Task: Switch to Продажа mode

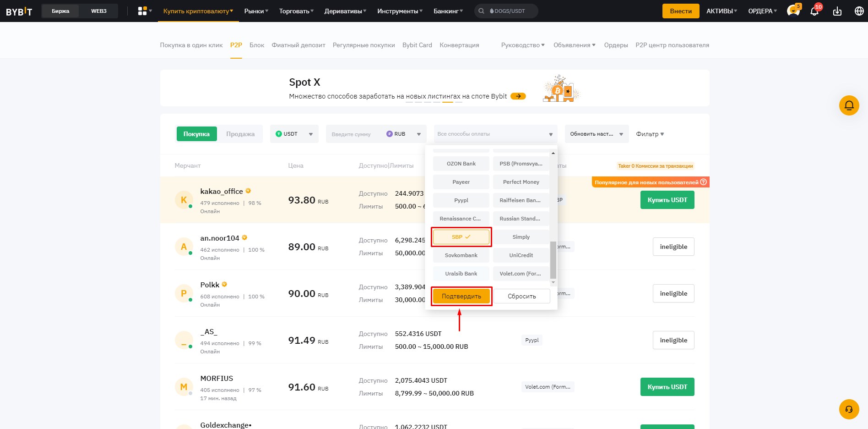Action: [240, 134]
